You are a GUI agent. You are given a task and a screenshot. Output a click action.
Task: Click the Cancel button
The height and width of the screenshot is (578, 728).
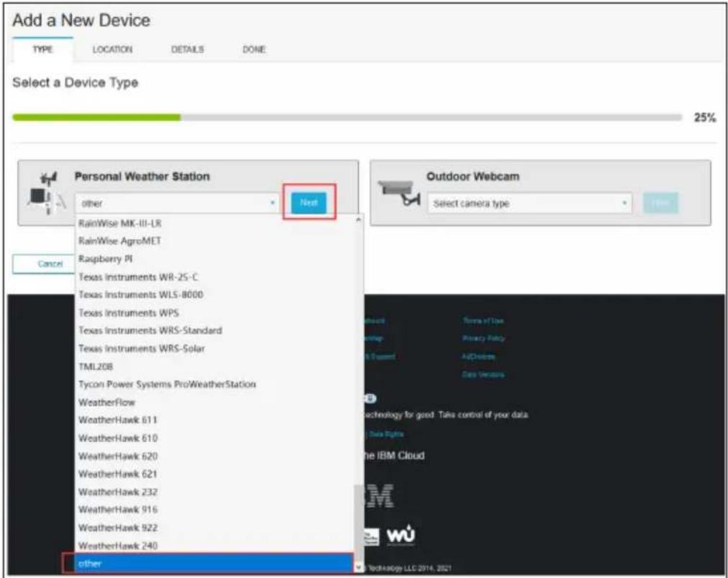[50, 264]
